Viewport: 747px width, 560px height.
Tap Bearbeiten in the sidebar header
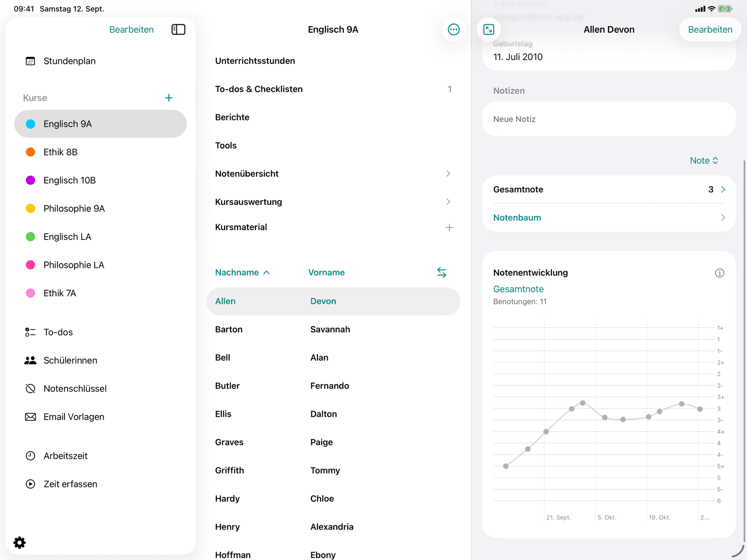coord(131,29)
